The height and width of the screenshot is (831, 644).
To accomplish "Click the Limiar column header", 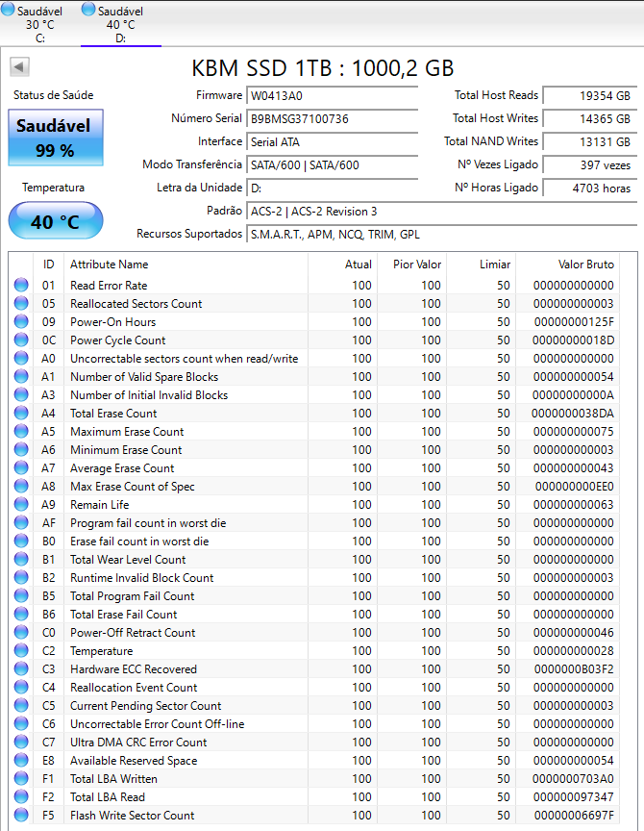I will (481, 264).
